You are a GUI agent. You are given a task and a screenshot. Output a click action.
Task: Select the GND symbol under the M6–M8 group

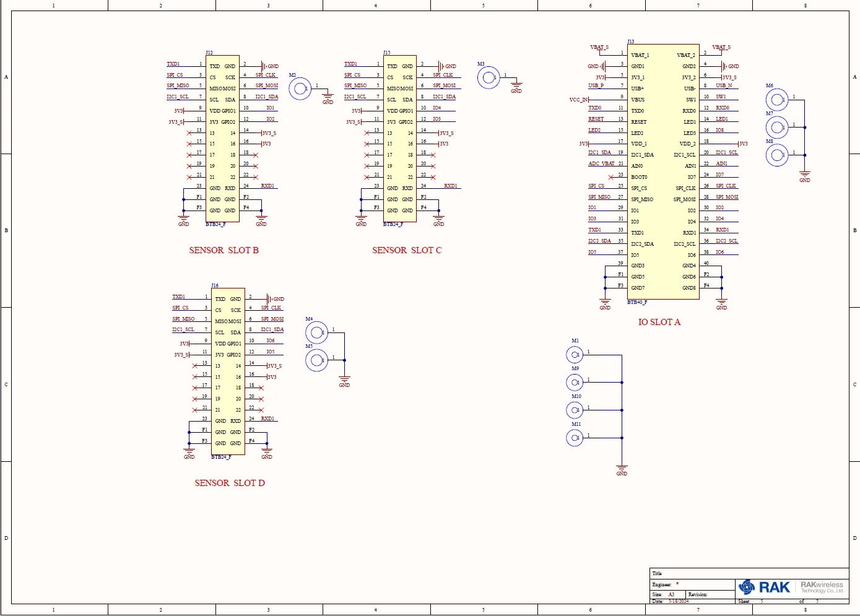(804, 176)
